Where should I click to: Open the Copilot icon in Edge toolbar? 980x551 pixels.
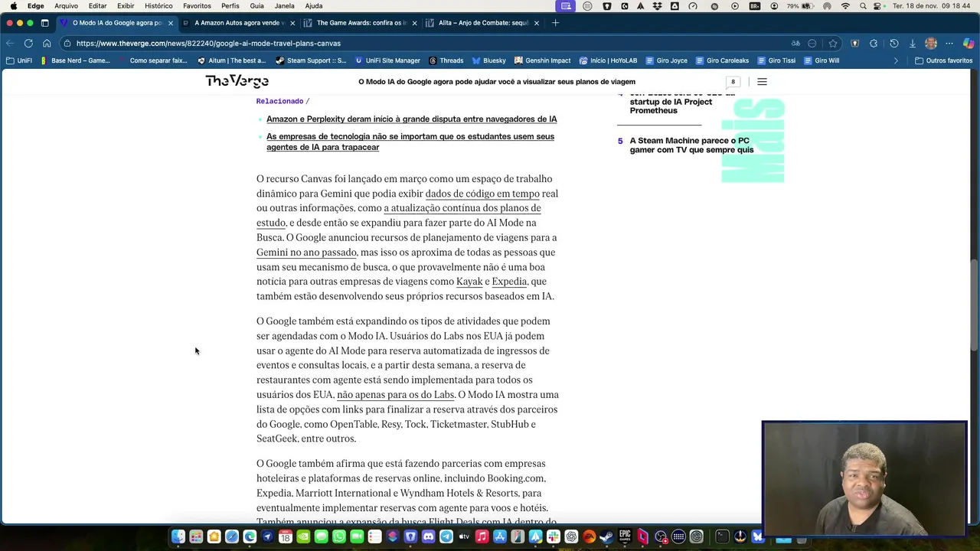pos(969,44)
